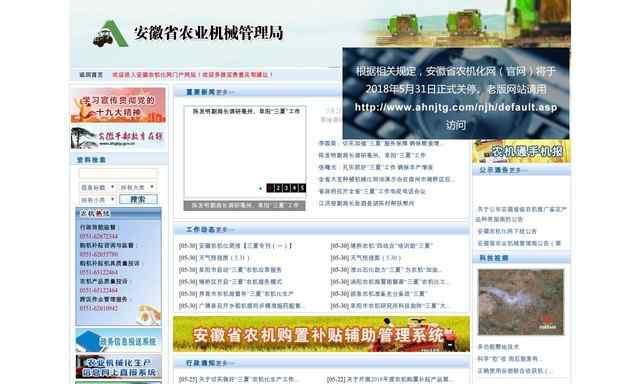This screenshot has height=384, width=640.
Task: Open last headline under 重要新闻 list
Action: point(366,203)
